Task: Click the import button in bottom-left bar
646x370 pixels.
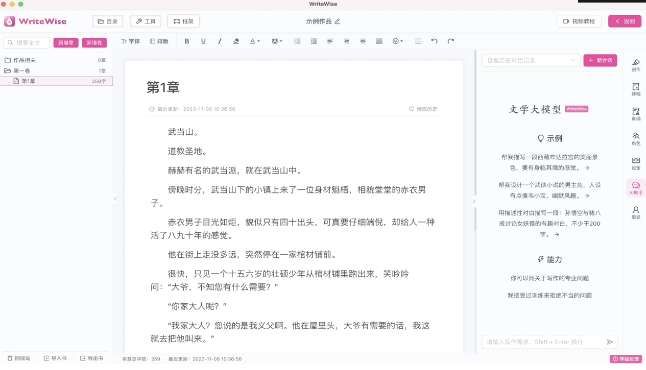Action: (x=55, y=358)
